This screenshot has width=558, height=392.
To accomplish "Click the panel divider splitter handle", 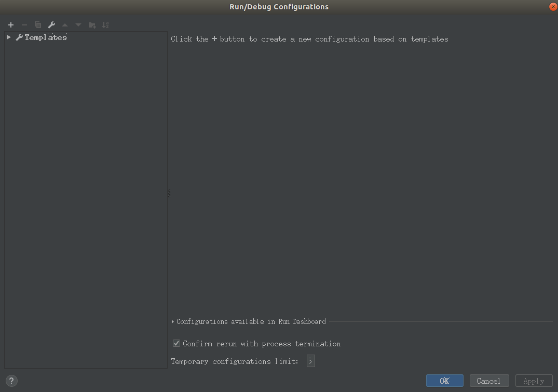I will (x=169, y=193).
